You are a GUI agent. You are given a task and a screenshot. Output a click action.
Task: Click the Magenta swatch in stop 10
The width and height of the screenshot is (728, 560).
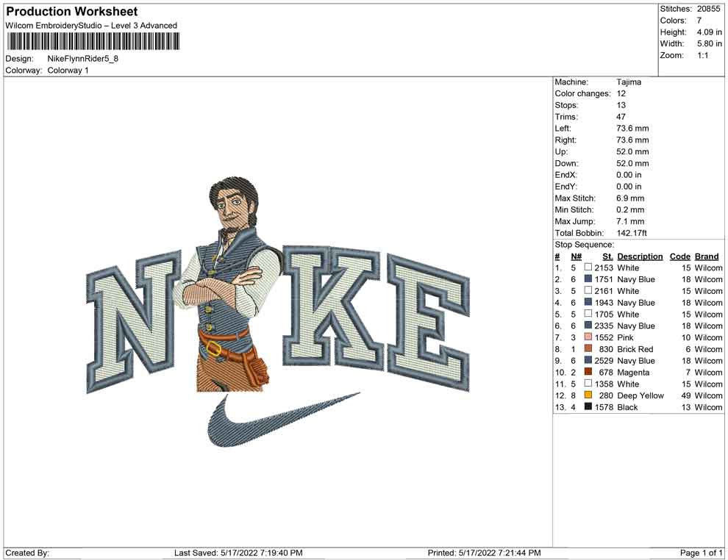tap(588, 372)
